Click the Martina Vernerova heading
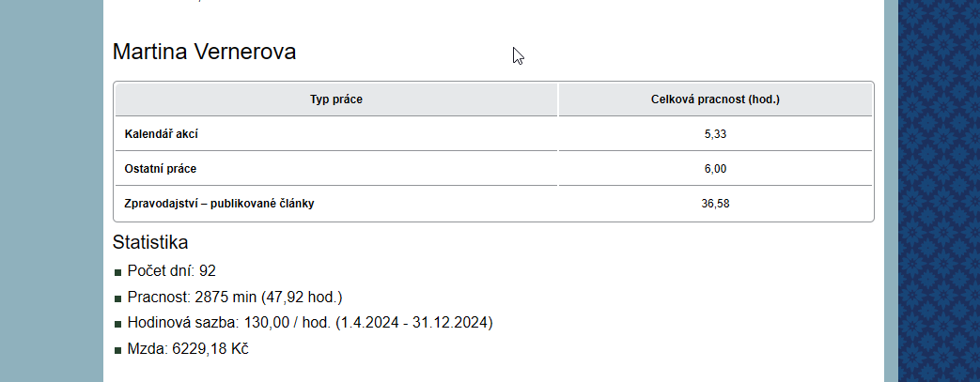980x382 pixels. [204, 53]
